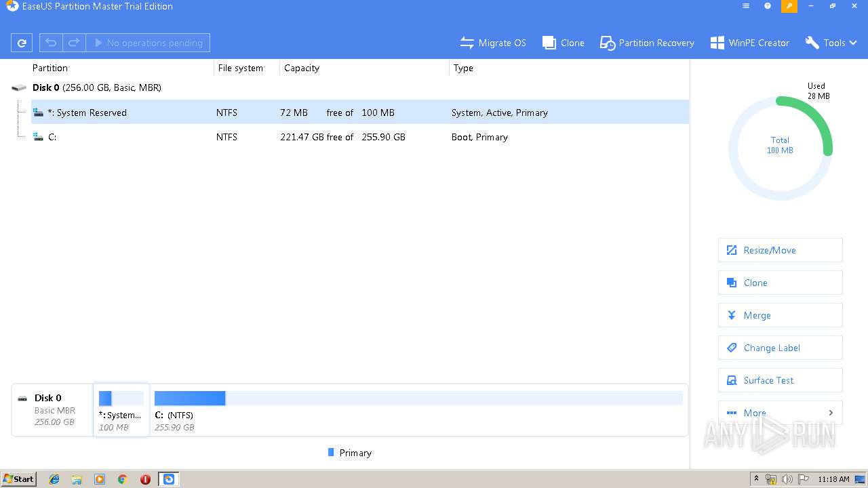Click the System, Active, Primary type text

point(500,113)
